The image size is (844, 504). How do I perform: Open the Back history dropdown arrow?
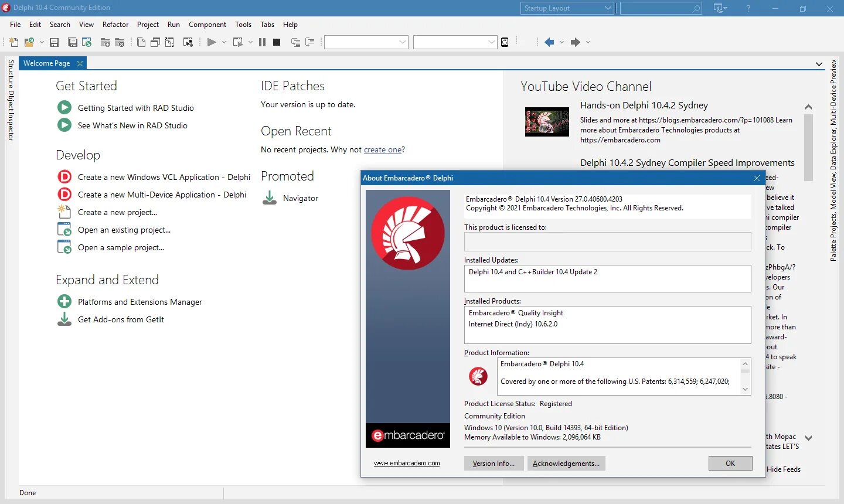[561, 42]
